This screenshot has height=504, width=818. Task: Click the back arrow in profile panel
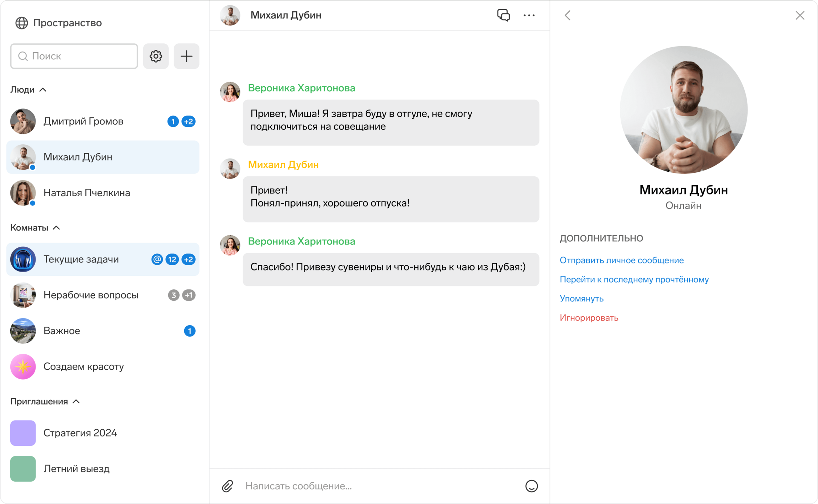568,15
